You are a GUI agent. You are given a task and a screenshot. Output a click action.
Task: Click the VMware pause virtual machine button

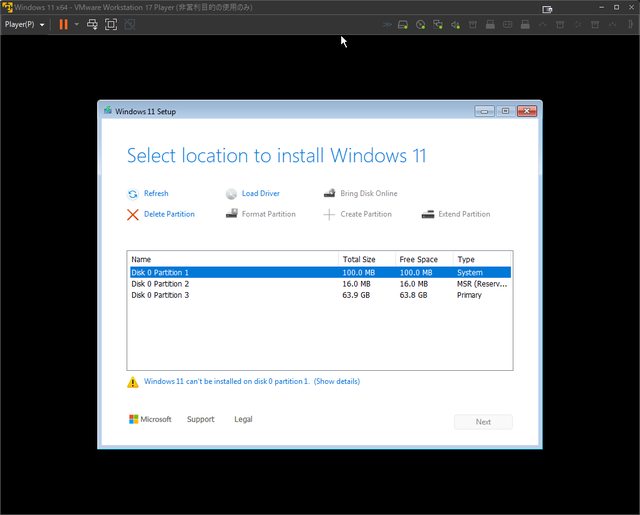pyautogui.click(x=63, y=24)
